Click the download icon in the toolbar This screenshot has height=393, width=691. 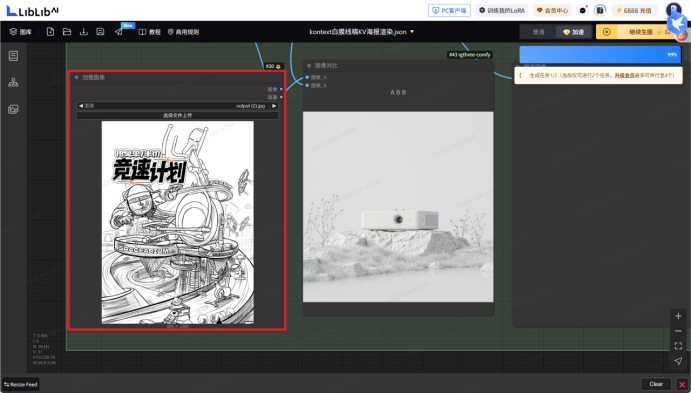[x=84, y=32]
